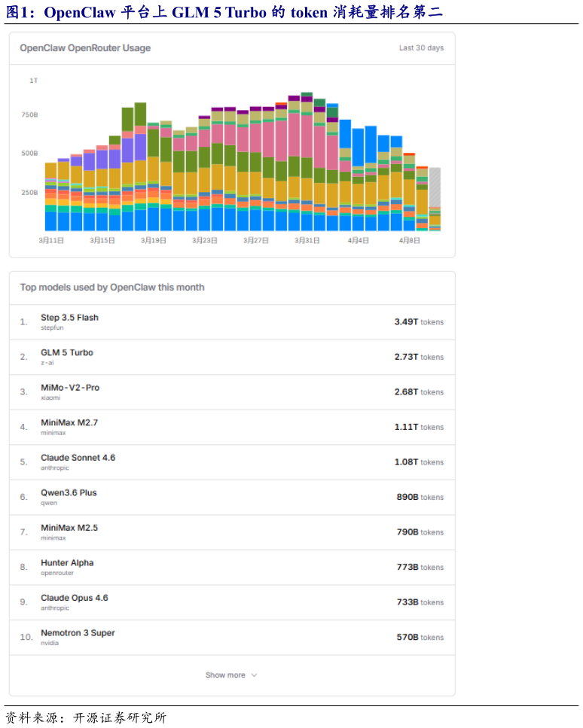Click the 773B tokens value
Viewport: 583px width, 728px height.
point(420,568)
